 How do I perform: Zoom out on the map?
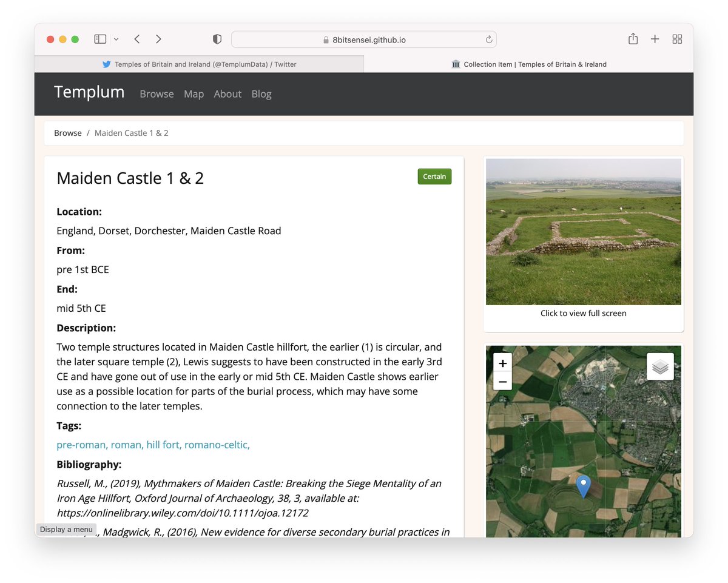(503, 382)
